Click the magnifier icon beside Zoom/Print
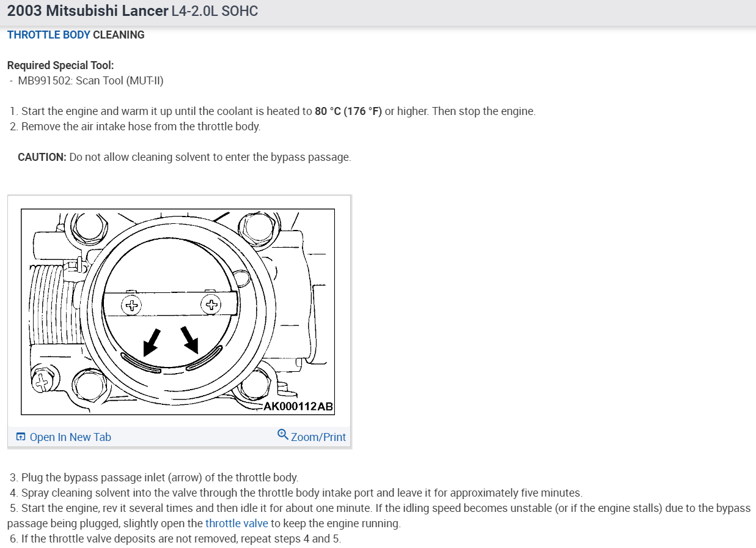 (282, 435)
